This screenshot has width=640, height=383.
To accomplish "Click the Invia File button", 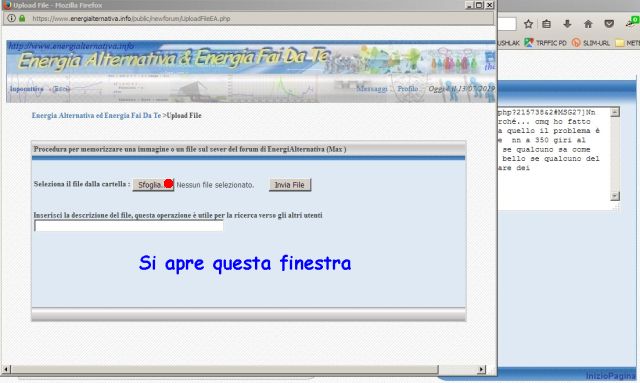I will click(x=290, y=185).
